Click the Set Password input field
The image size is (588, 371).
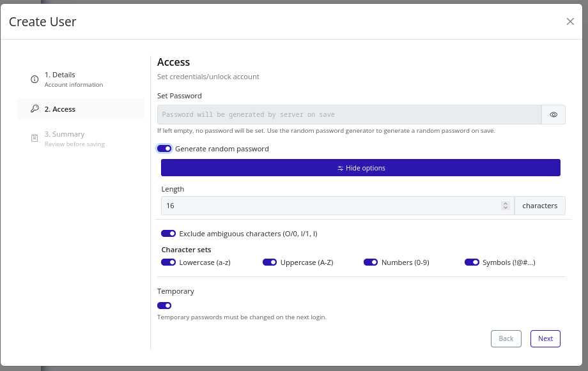(x=348, y=114)
